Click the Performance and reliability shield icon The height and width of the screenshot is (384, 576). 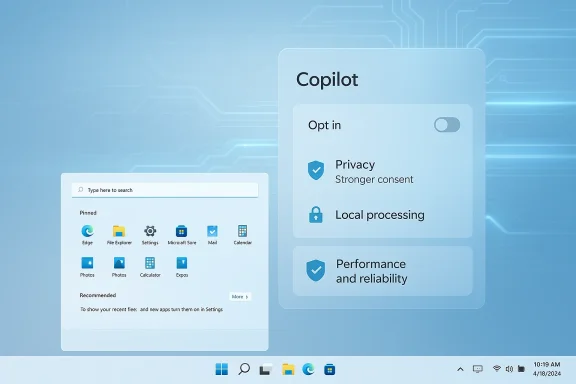316,270
